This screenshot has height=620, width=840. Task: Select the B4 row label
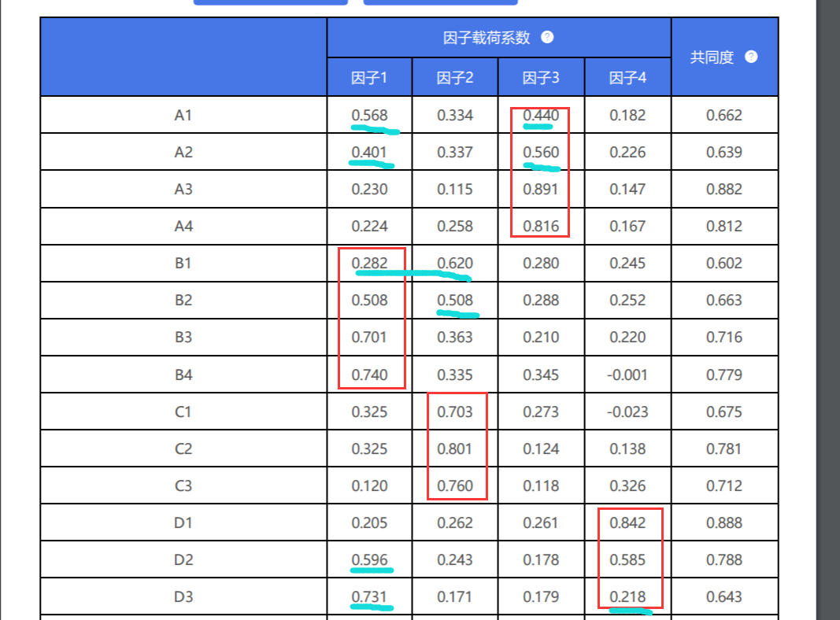(x=183, y=375)
